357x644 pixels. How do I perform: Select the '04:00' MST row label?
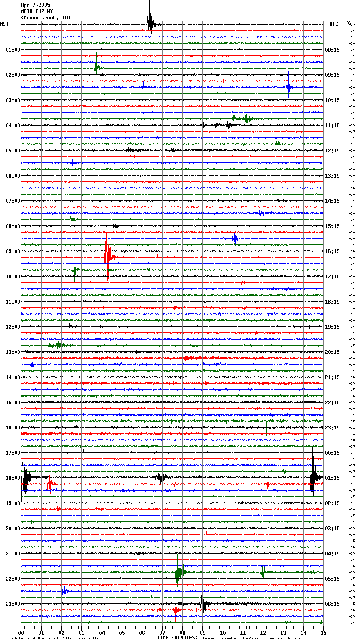coord(13,126)
